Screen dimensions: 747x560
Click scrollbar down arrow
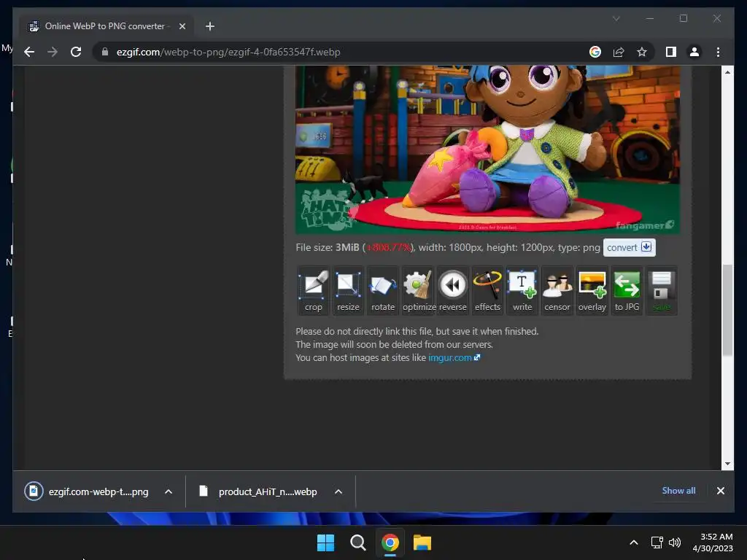[727, 463]
